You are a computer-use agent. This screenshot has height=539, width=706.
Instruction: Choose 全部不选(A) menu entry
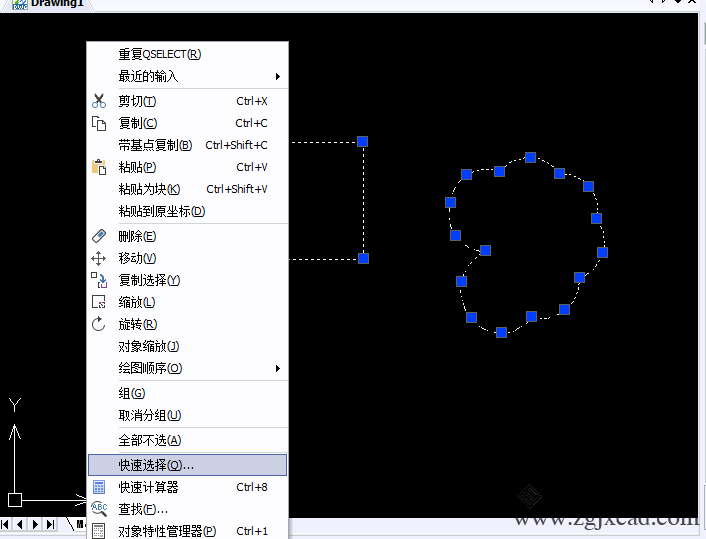(187, 440)
